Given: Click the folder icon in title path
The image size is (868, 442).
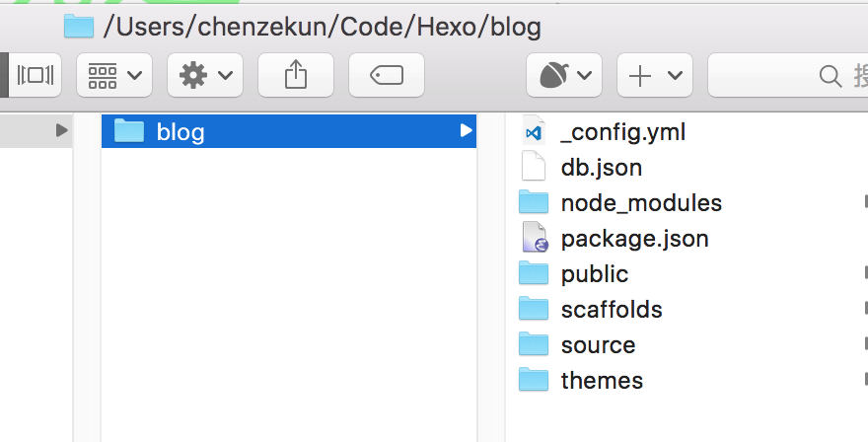Looking at the screenshot, I should coord(78,26).
